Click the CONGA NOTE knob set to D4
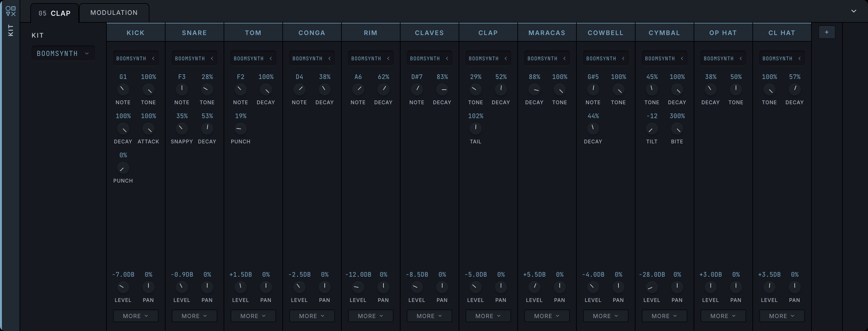The width and height of the screenshot is (868, 331). (299, 89)
